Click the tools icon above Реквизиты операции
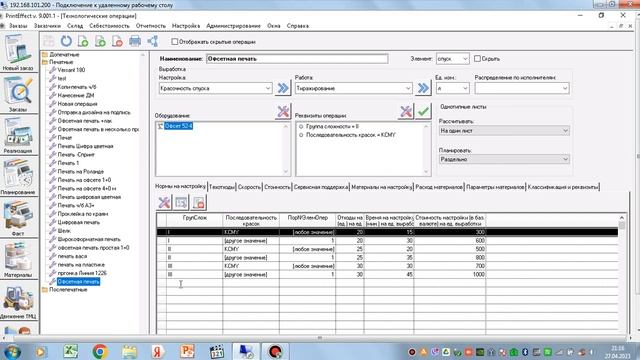 tap(406, 111)
